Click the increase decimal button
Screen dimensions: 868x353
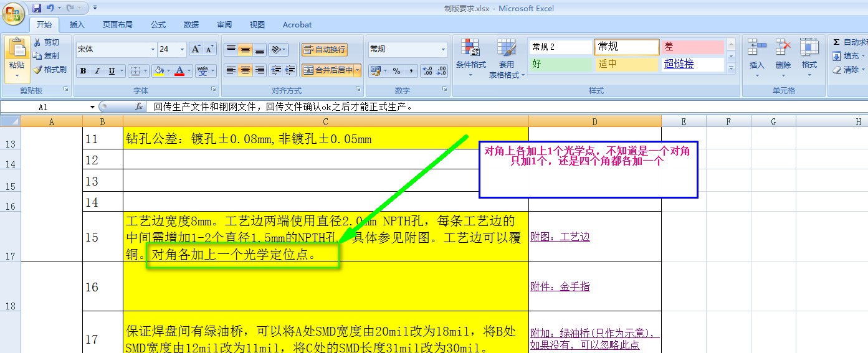pos(427,70)
